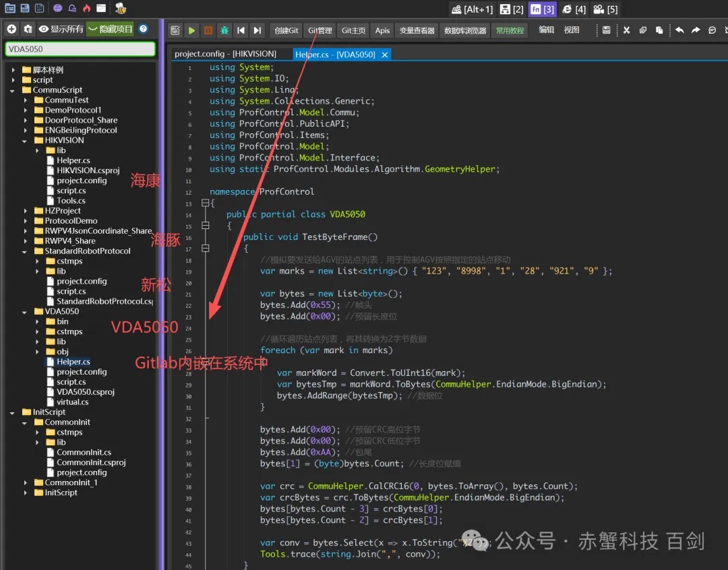Click the VDA5050 search input field

(x=80, y=49)
